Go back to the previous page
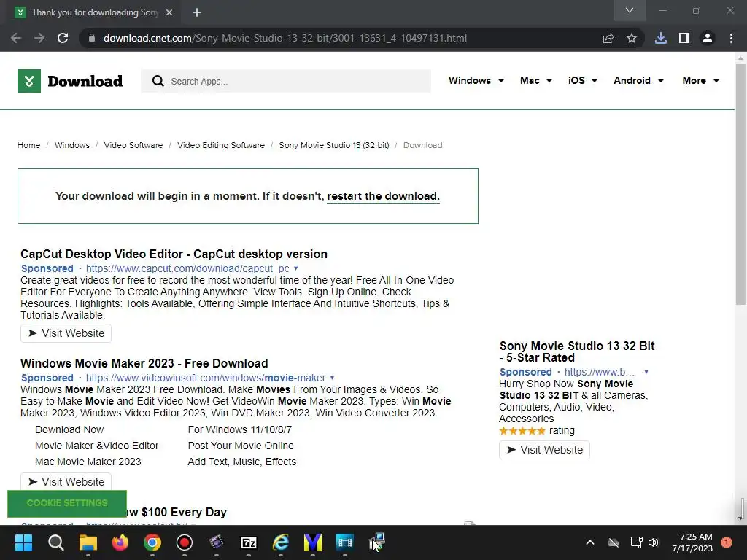Image resolution: width=747 pixels, height=560 pixels. point(16,38)
